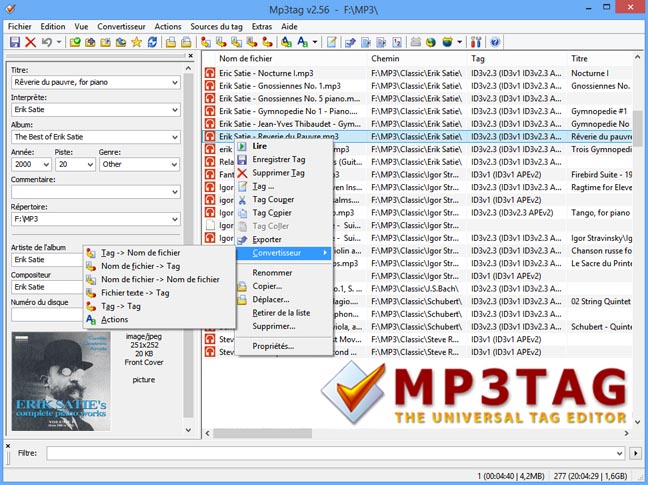Viewport: 648px width, 485px height.
Task: Click the Undo arrow icon
Action: (47, 42)
